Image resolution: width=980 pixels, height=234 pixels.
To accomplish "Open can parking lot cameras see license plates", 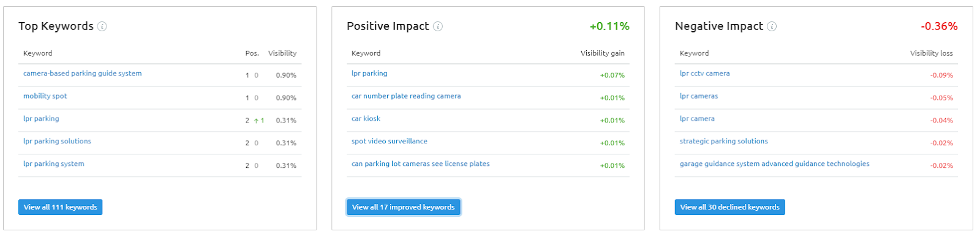I will pyautogui.click(x=420, y=164).
